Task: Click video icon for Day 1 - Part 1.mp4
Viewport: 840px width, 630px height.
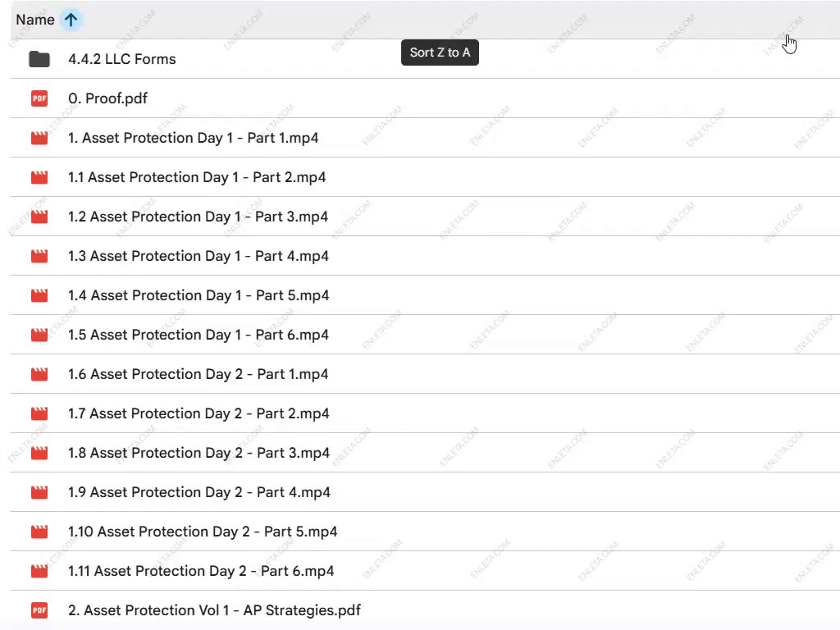Action: [x=39, y=138]
